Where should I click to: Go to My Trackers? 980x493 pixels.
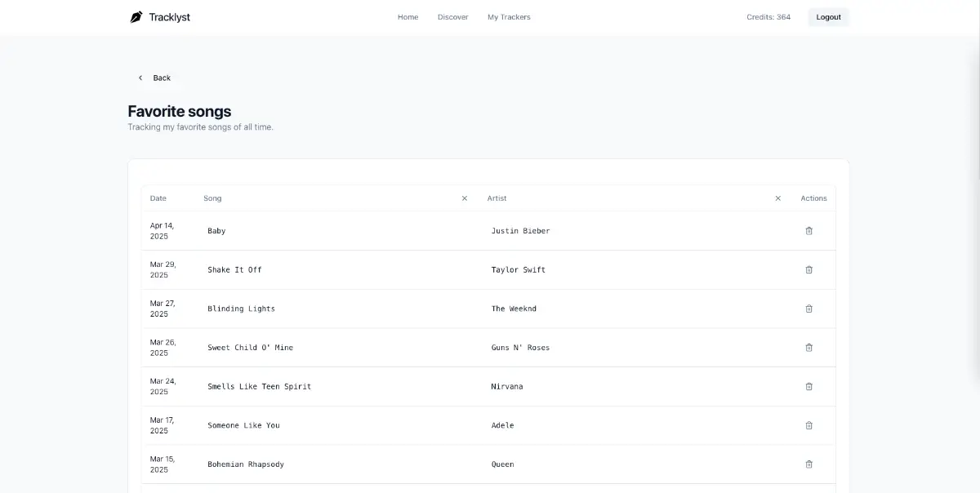tap(508, 16)
